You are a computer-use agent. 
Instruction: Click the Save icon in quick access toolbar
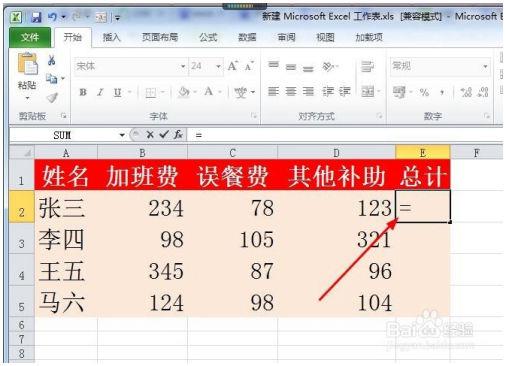pyautogui.click(x=36, y=17)
